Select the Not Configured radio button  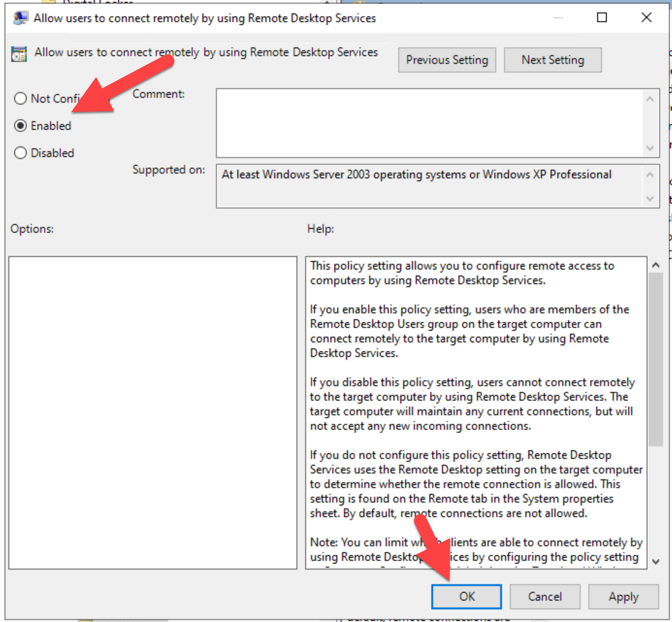[x=21, y=99]
